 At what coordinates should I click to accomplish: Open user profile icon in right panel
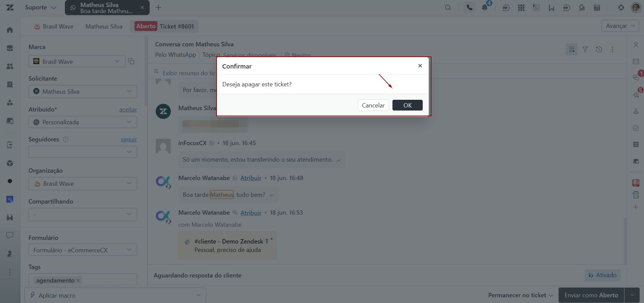coord(636,45)
